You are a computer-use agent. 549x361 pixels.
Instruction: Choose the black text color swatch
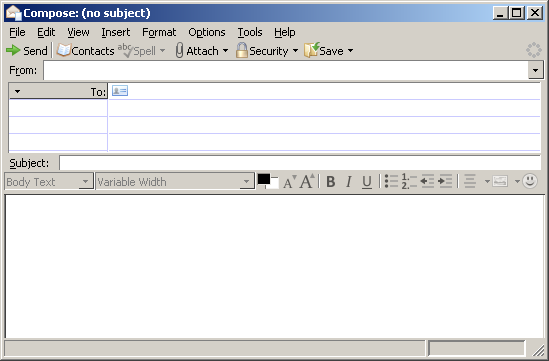pos(264,179)
